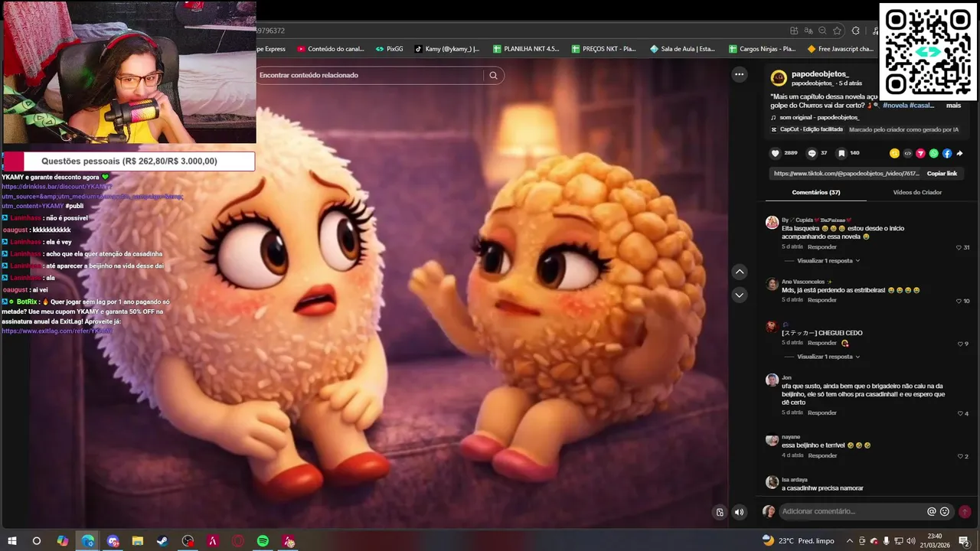This screenshot has height=551, width=980.
Task: Like Jon's comment heart
Action: point(960,413)
